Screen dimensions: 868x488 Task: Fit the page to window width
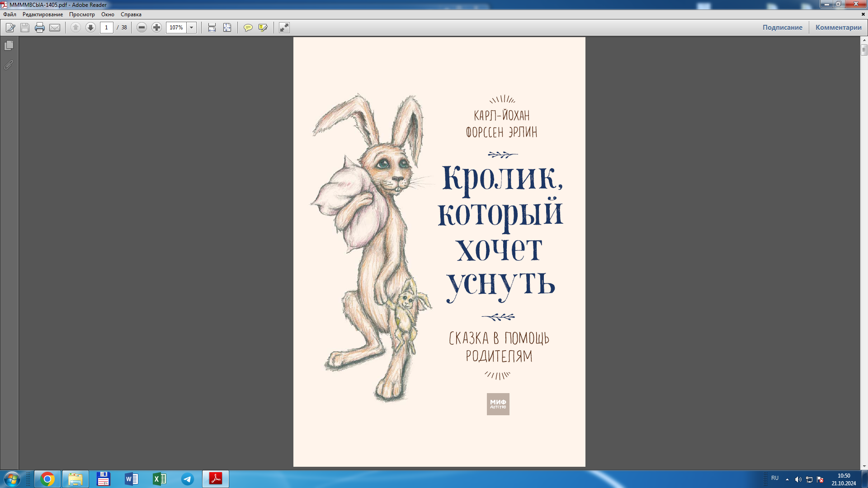[211, 28]
